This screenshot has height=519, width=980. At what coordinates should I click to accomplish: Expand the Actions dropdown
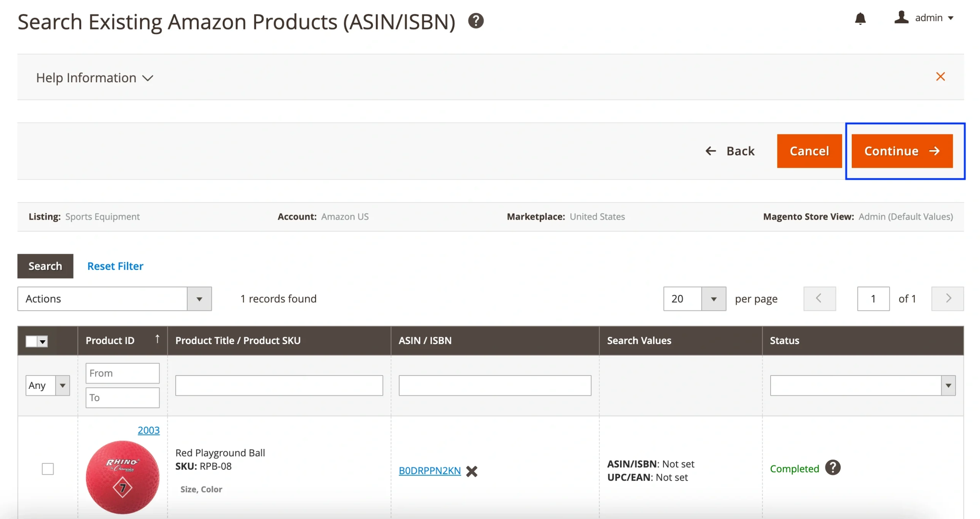coord(199,299)
